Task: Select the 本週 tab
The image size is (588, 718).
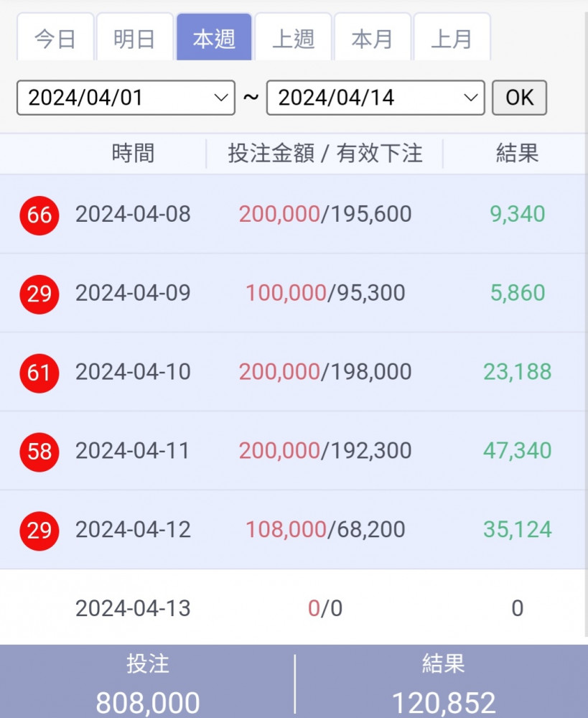Action: click(x=214, y=37)
